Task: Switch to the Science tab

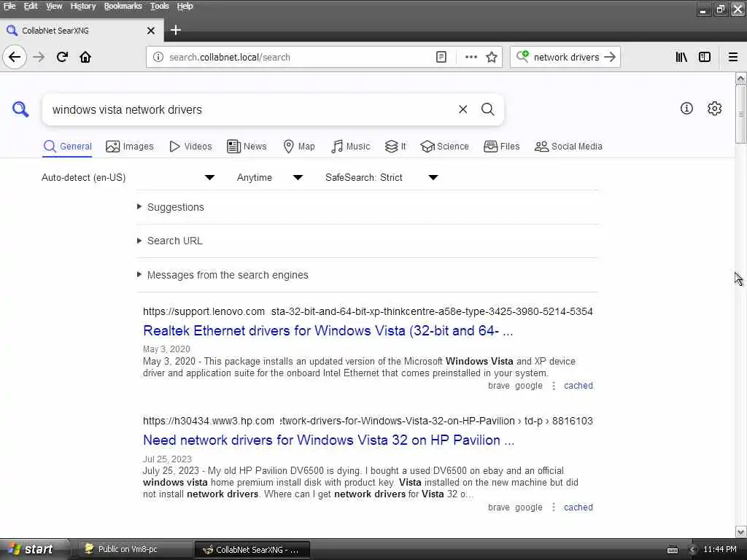Action: coord(444,146)
